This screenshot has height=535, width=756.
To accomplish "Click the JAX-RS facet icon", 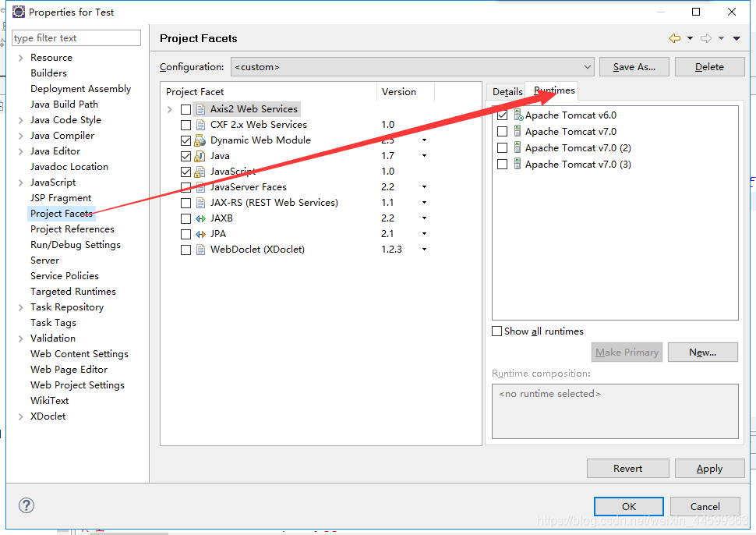I will 200,203.
